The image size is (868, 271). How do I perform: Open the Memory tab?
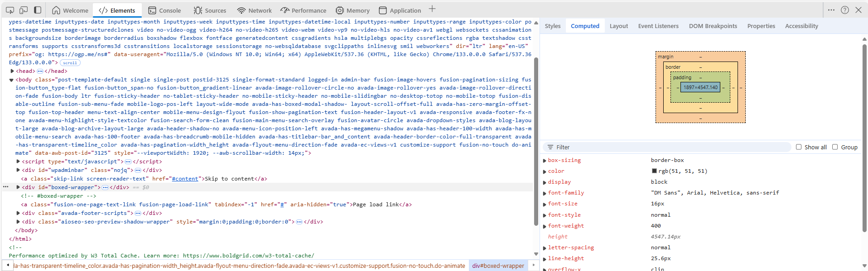click(352, 10)
